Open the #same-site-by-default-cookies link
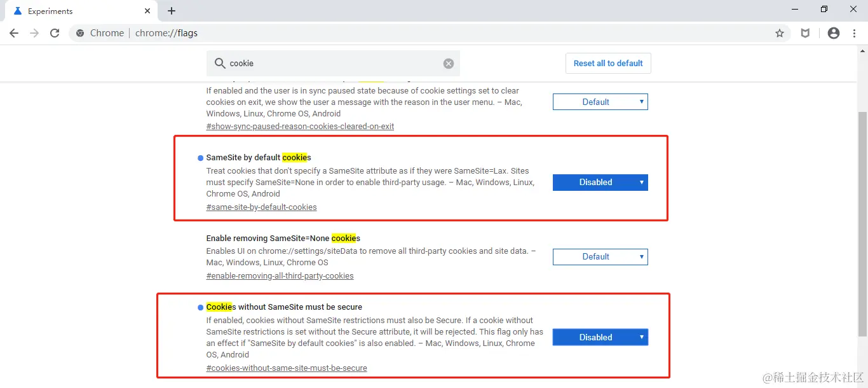 (261, 207)
